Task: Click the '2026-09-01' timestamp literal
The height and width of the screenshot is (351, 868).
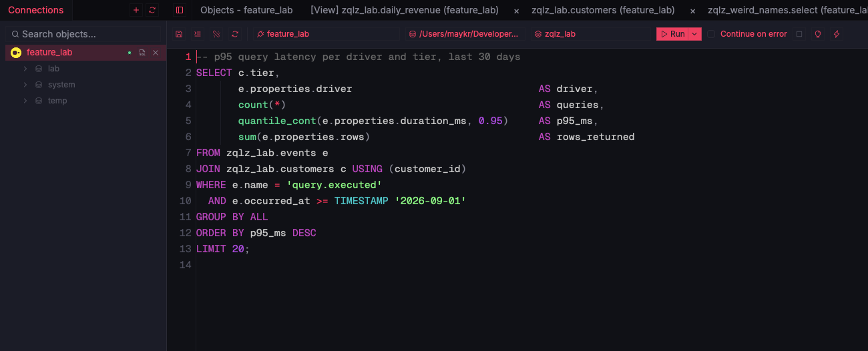Action: pos(431,201)
